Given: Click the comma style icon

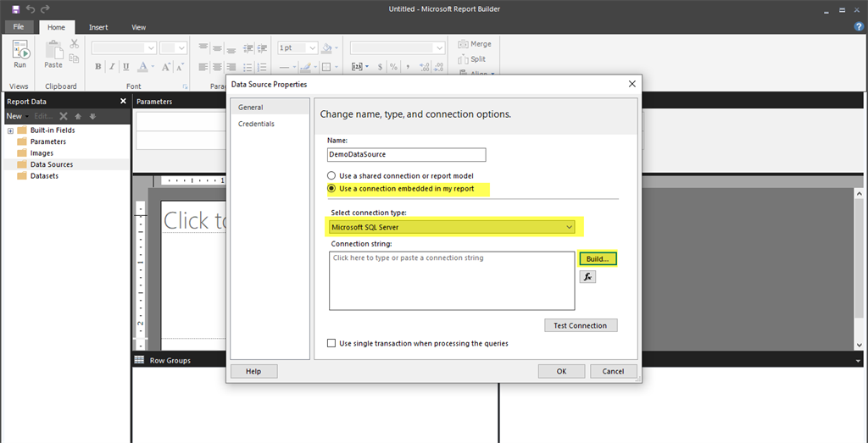Looking at the screenshot, I should (408, 67).
